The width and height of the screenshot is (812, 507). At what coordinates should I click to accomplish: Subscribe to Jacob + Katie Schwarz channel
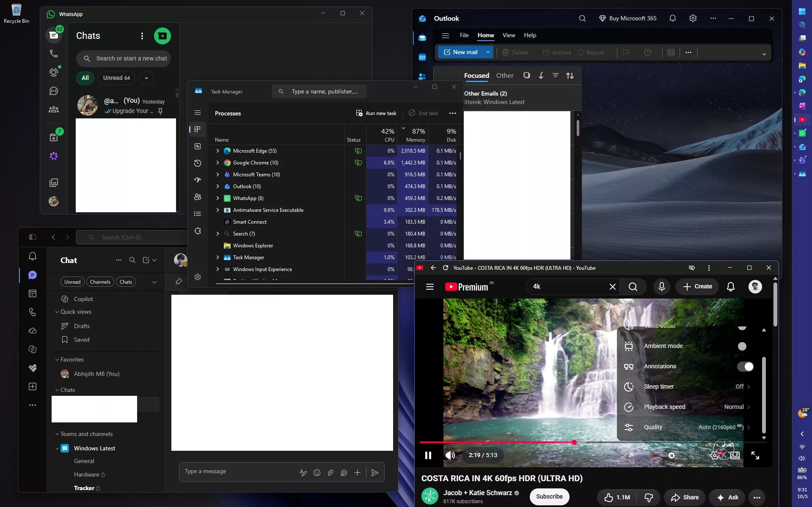point(549,497)
